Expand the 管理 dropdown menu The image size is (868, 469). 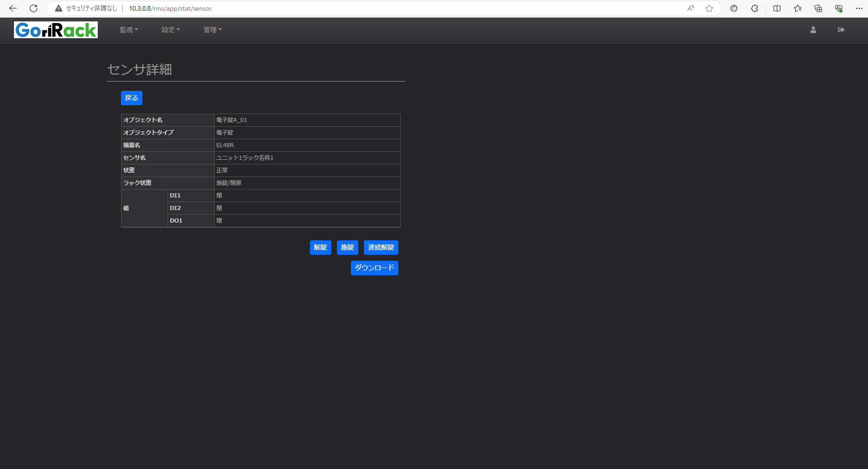click(213, 30)
